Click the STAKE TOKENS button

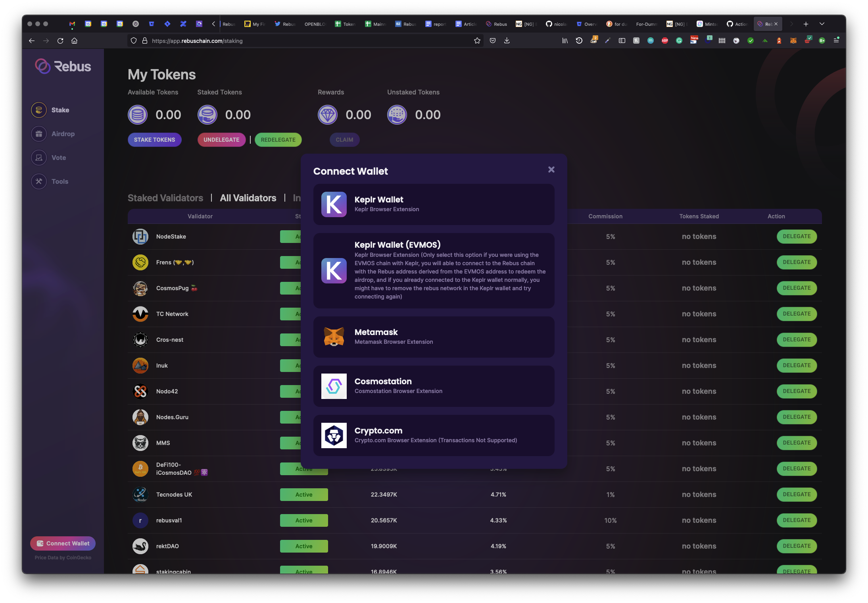pyautogui.click(x=154, y=140)
